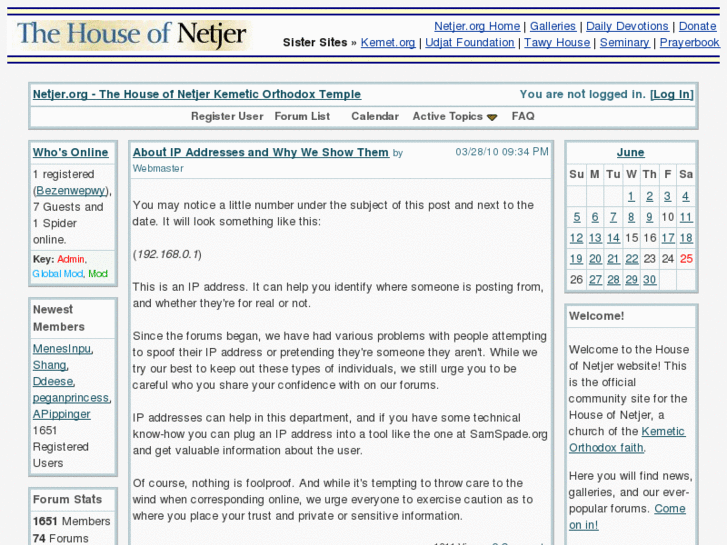Image resolution: width=727 pixels, height=545 pixels.
Task: Click the Log In link
Action: [x=672, y=94]
